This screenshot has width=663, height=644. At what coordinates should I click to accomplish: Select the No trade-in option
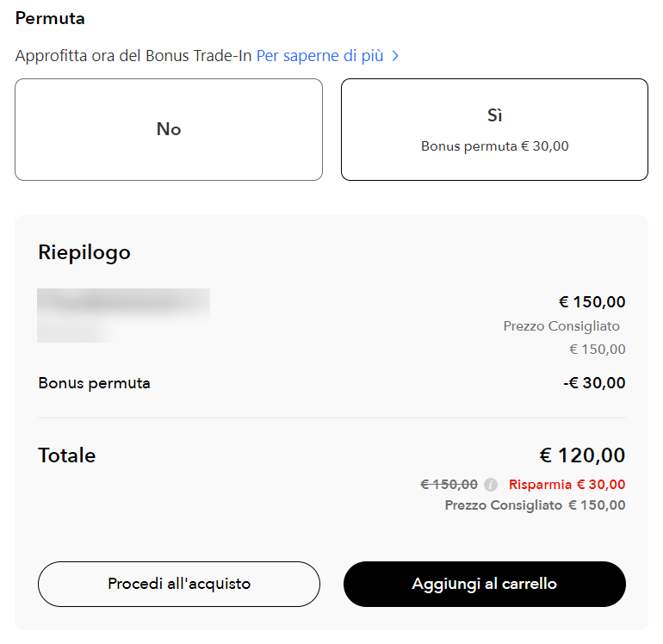point(169,129)
